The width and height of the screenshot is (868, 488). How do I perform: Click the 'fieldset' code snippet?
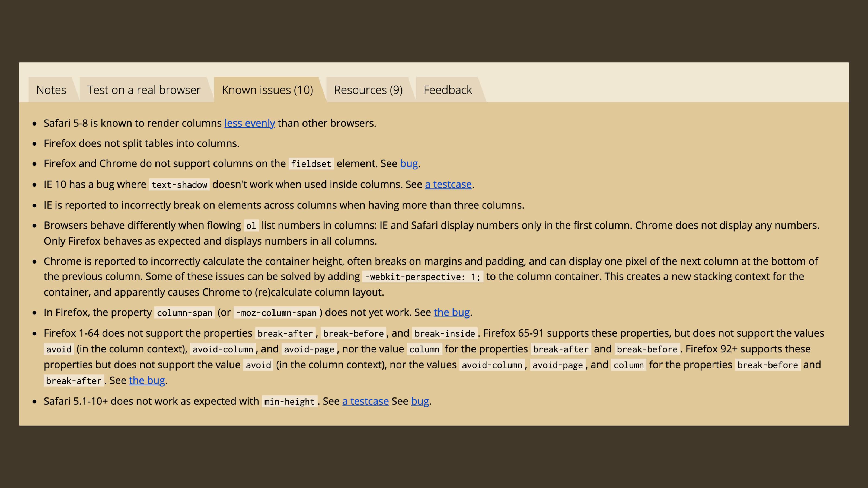coord(311,164)
